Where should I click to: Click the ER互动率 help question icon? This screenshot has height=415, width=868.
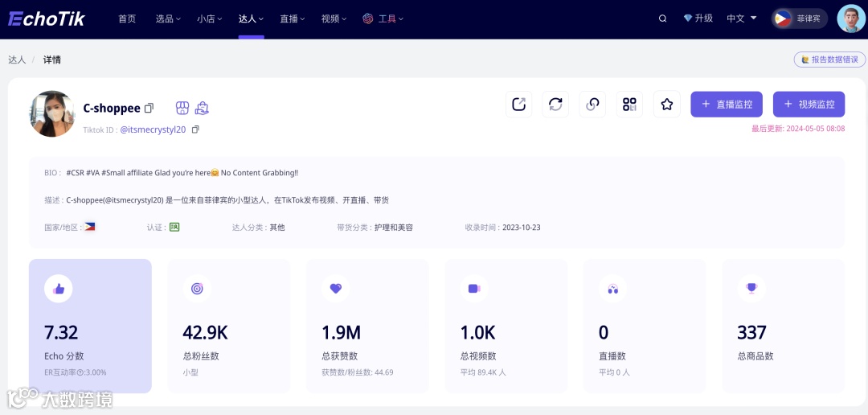tap(79, 372)
